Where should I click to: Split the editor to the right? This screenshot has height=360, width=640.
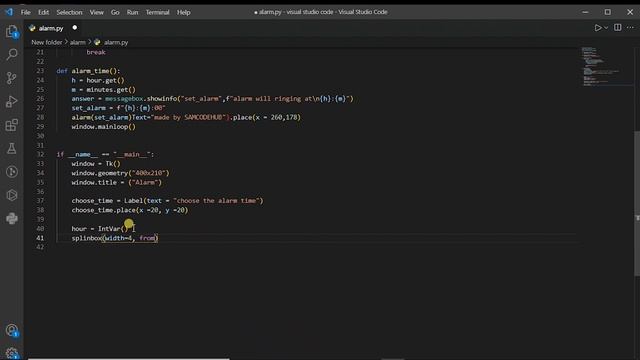click(x=618, y=28)
